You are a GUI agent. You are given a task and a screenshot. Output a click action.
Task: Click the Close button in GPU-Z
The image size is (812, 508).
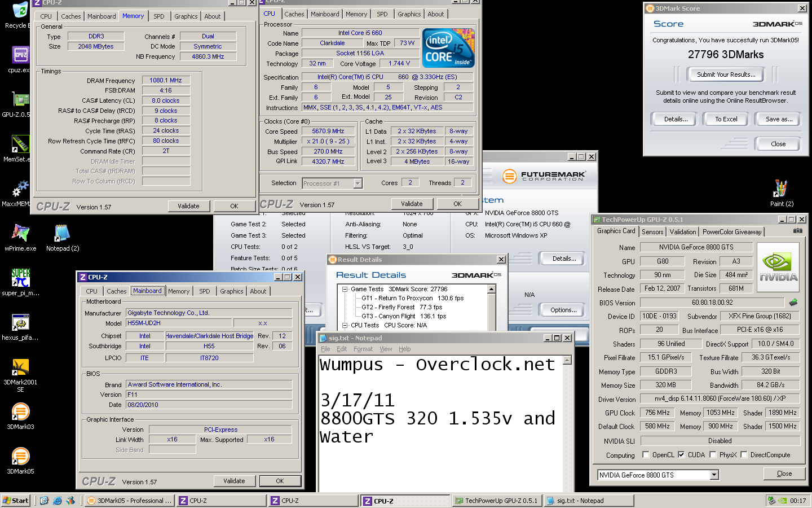point(784,474)
